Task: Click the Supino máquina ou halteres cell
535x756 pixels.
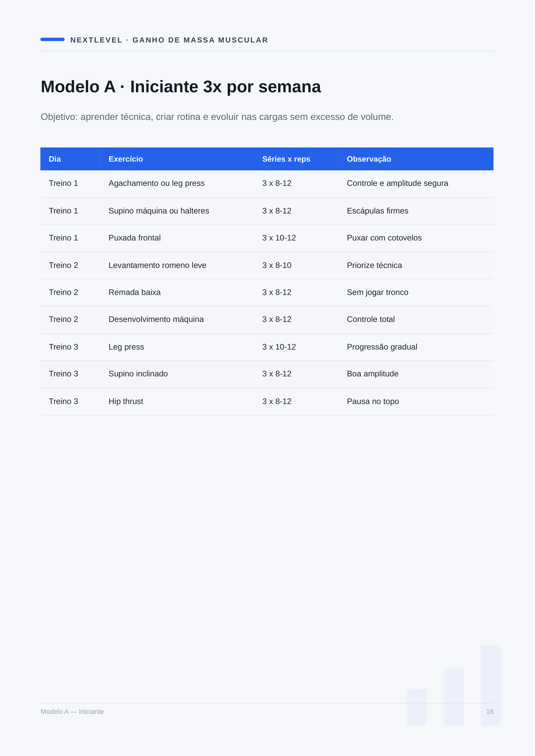Action: pos(159,211)
